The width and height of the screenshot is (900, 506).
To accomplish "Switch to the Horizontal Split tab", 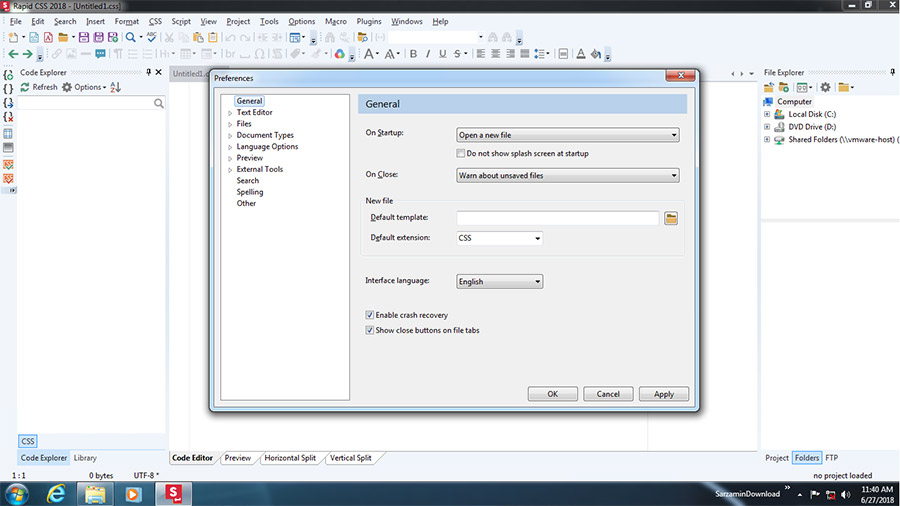I will (x=290, y=458).
